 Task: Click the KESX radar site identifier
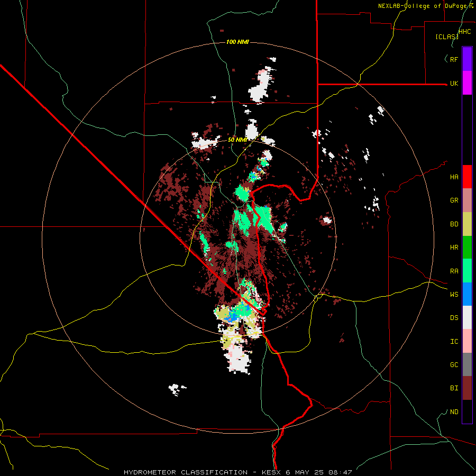click(x=272, y=472)
